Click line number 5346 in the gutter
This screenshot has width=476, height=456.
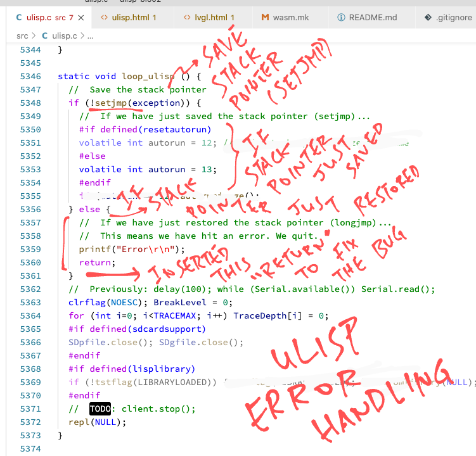[30, 76]
